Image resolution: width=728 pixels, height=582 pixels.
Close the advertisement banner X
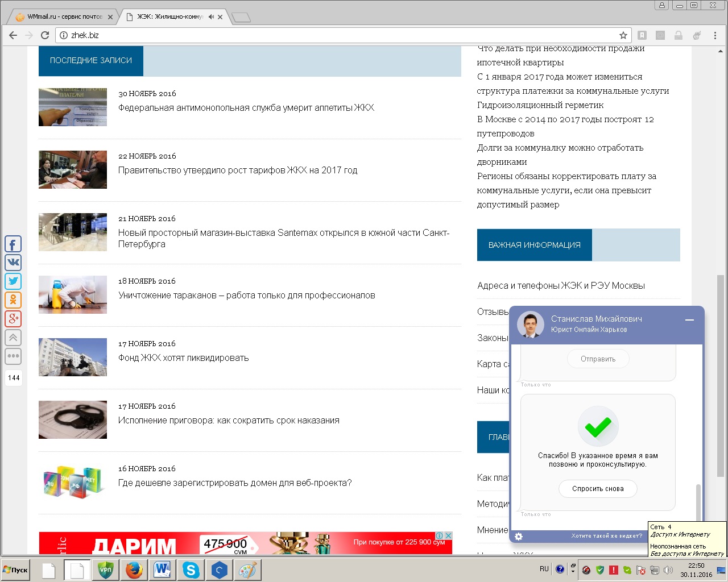[x=448, y=535]
